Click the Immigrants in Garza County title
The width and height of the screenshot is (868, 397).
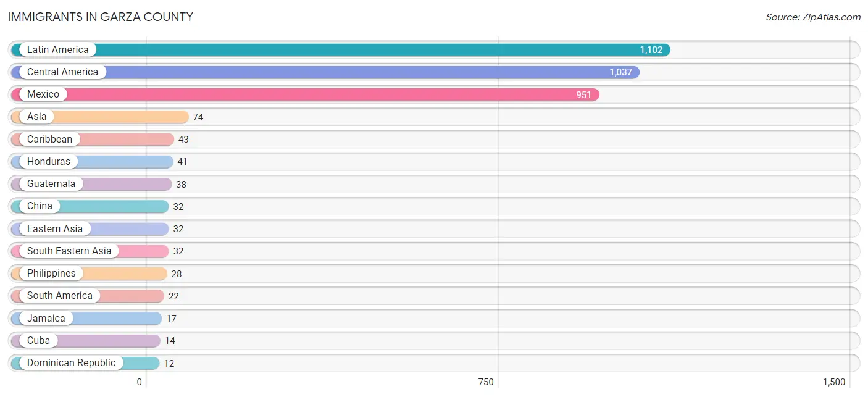pyautogui.click(x=100, y=17)
